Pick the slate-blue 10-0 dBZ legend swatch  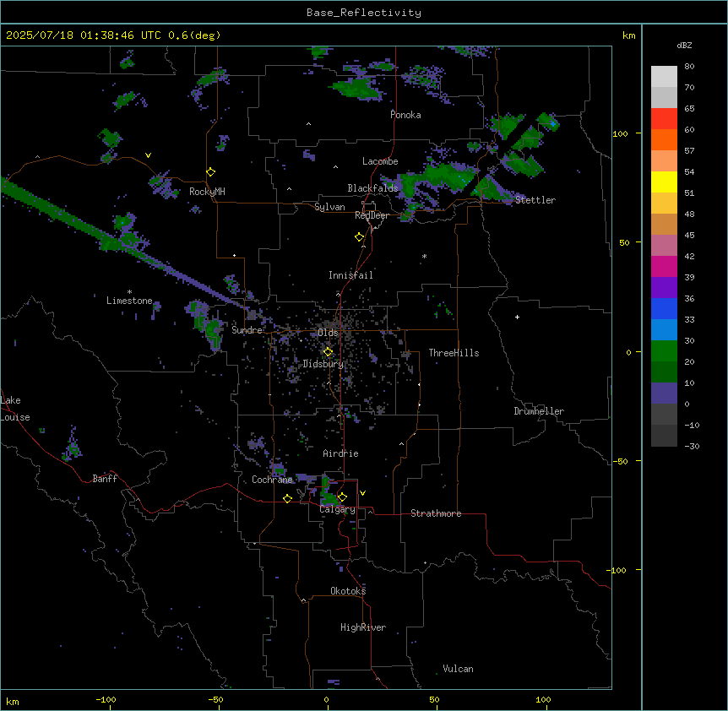664,393
